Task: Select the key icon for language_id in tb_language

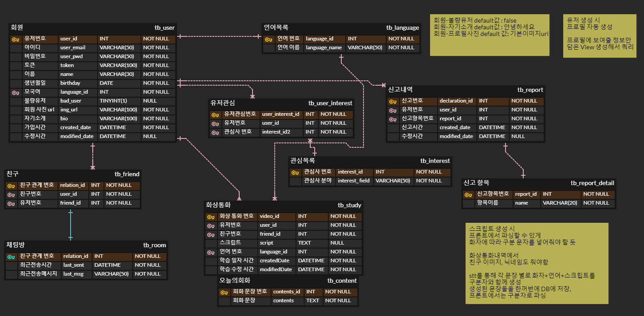Action: pyautogui.click(x=269, y=39)
